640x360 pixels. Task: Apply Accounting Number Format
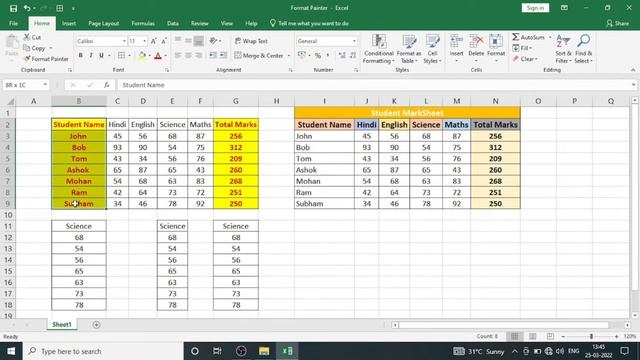click(x=301, y=56)
